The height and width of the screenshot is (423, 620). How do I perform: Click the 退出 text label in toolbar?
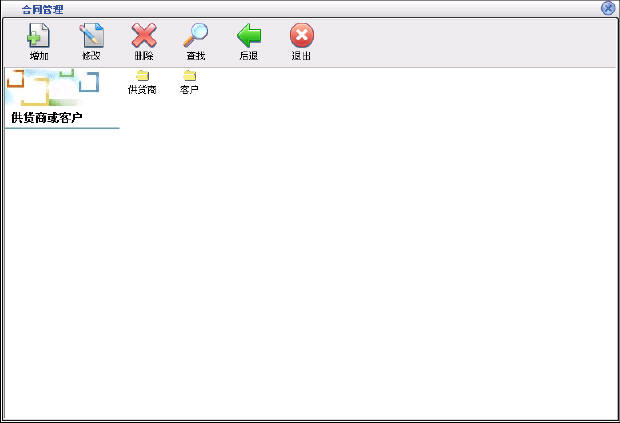click(x=301, y=56)
